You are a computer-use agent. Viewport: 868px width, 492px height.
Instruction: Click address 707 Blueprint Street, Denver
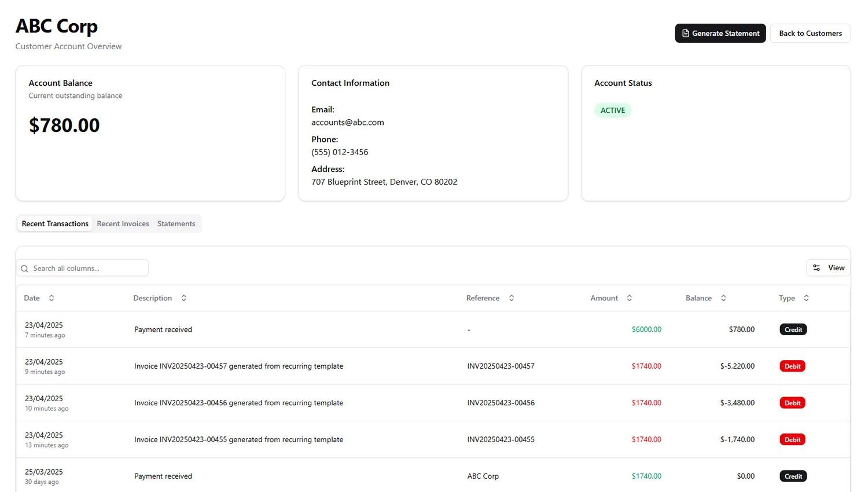(384, 182)
